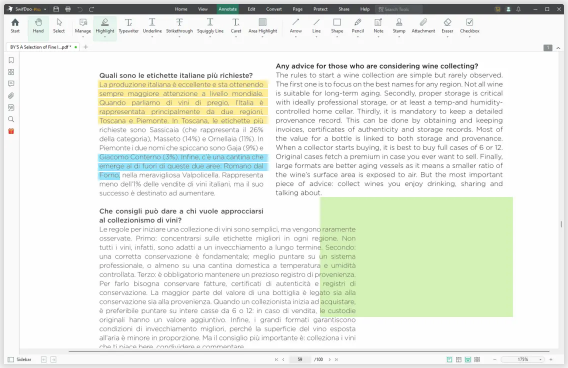The width and height of the screenshot is (568, 368).
Task: Click the Pencil drawing tool
Action: click(358, 26)
